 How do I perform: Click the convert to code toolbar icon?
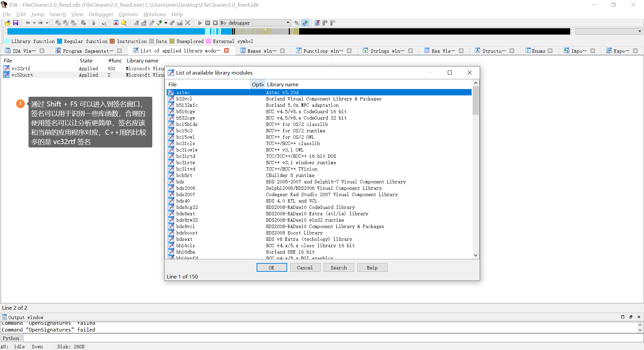click(x=136, y=23)
